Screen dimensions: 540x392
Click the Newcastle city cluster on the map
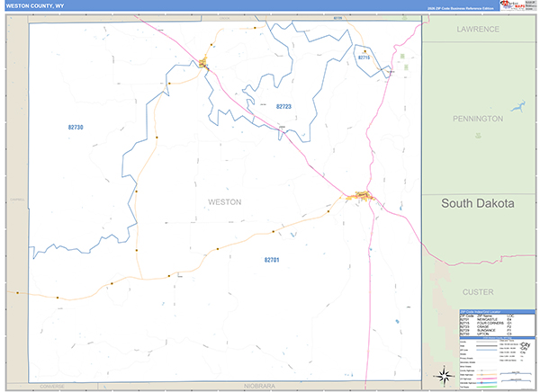[x=363, y=196]
